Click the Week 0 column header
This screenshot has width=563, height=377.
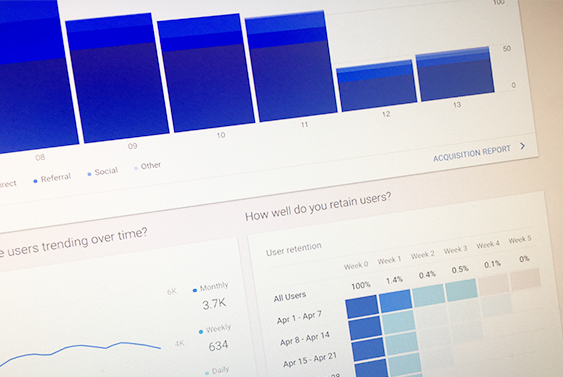[x=356, y=265]
